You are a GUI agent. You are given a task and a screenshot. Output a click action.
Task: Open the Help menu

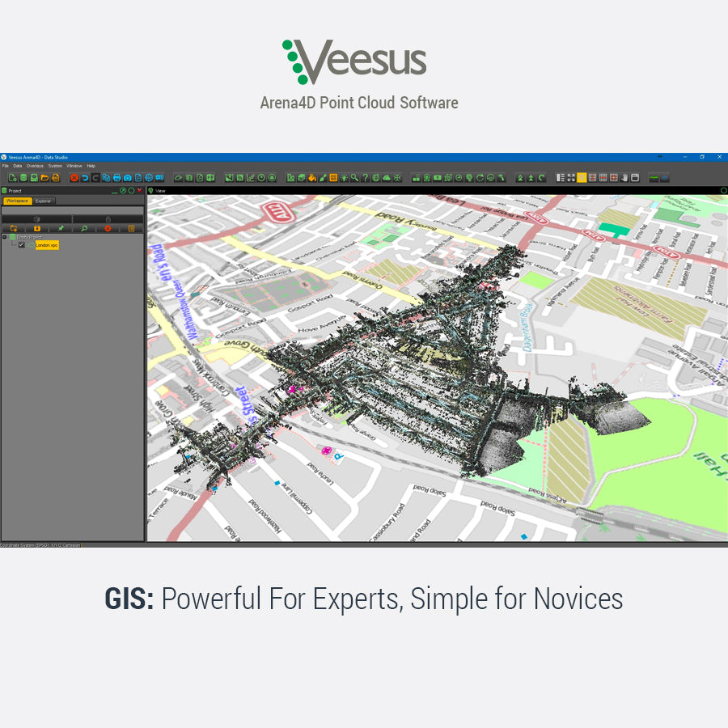tap(91, 166)
